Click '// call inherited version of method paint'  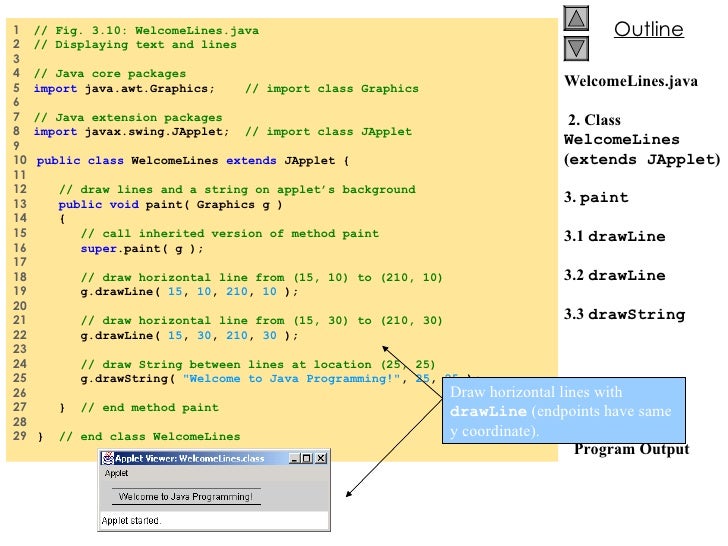pyautogui.click(x=230, y=234)
